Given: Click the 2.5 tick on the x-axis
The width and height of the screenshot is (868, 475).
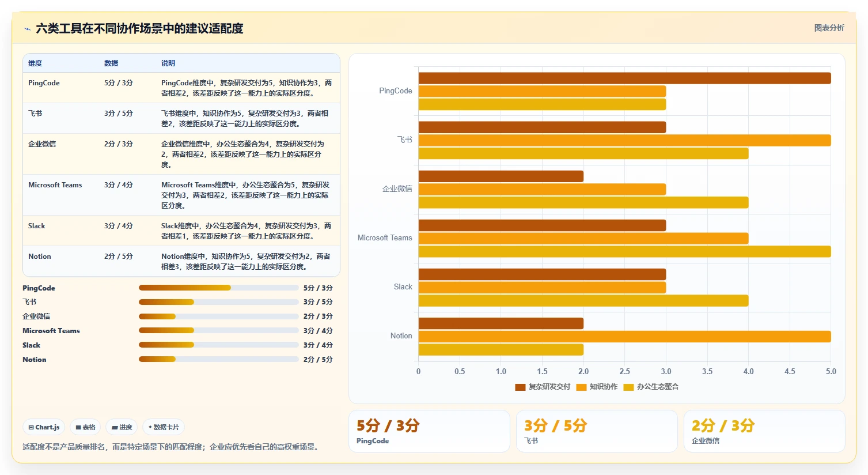Looking at the screenshot, I should pyautogui.click(x=624, y=372).
